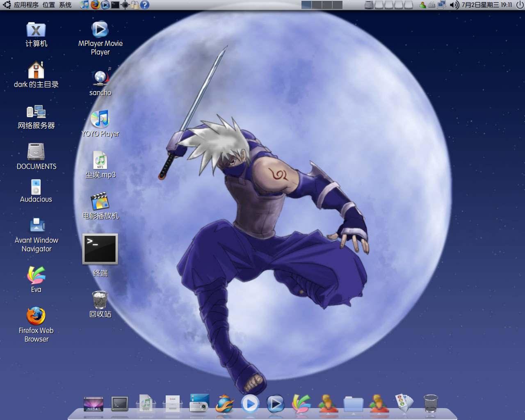Image resolution: width=525 pixels, height=420 pixels.
Task: Open the 系统 menu
Action: [65, 5]
